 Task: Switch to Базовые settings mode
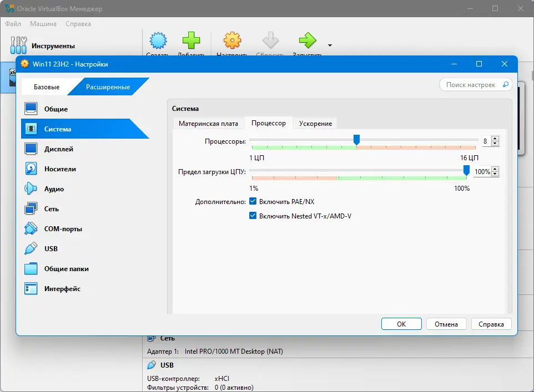coord(47,86)
